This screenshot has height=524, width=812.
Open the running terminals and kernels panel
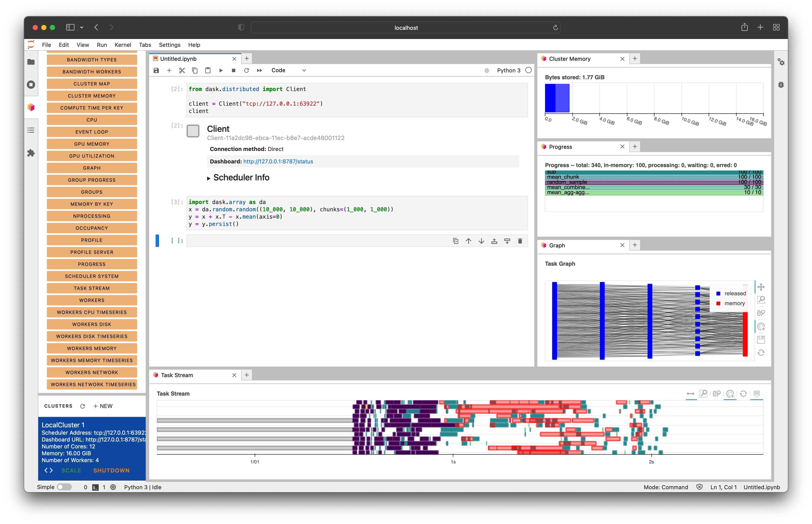[31, 85]
